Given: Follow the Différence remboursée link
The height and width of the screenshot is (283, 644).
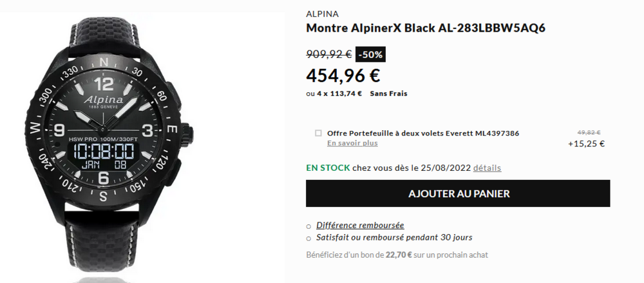Looking at the screenshot, I should point(360,226).
